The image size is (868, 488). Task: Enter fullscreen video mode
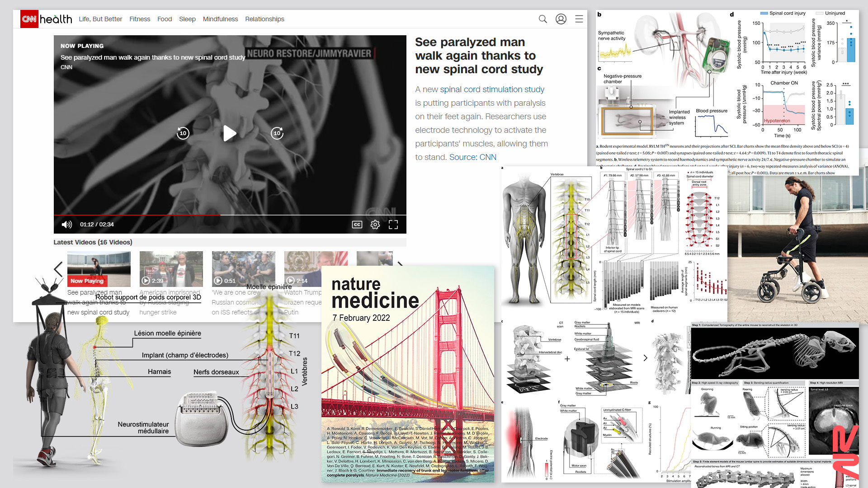(x=393, y=225)
